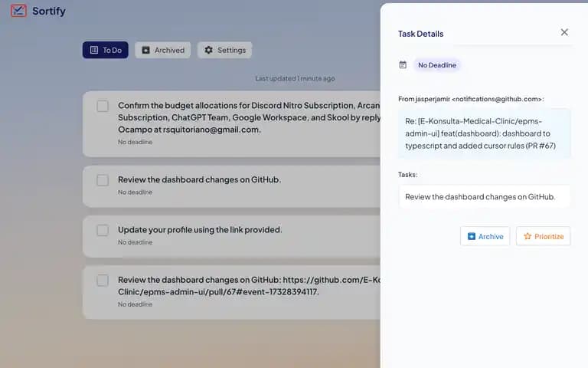Click the Settings gear icon
The image size is (588, 368).
coord(208,50)
